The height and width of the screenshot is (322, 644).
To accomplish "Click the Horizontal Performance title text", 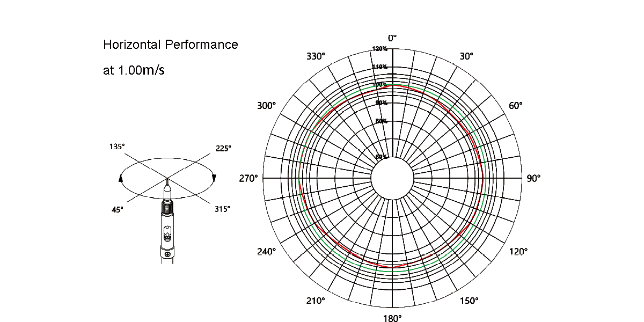I will click(x=171, y=45).
